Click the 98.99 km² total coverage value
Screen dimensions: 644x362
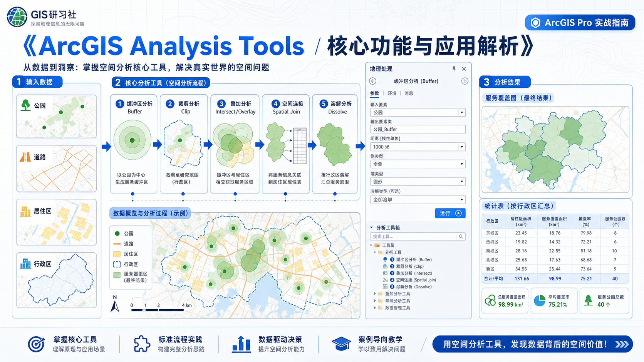[x=511, y=304]
